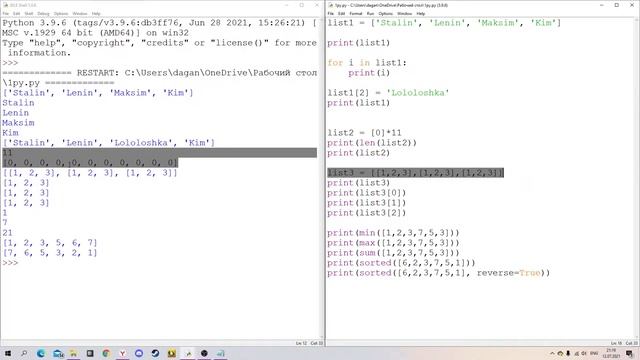Click 'print(sum([1,2,3,7,5,3]))' line
Screen dimensions: 640x360
pyautogui.click(x=393, y=253)
